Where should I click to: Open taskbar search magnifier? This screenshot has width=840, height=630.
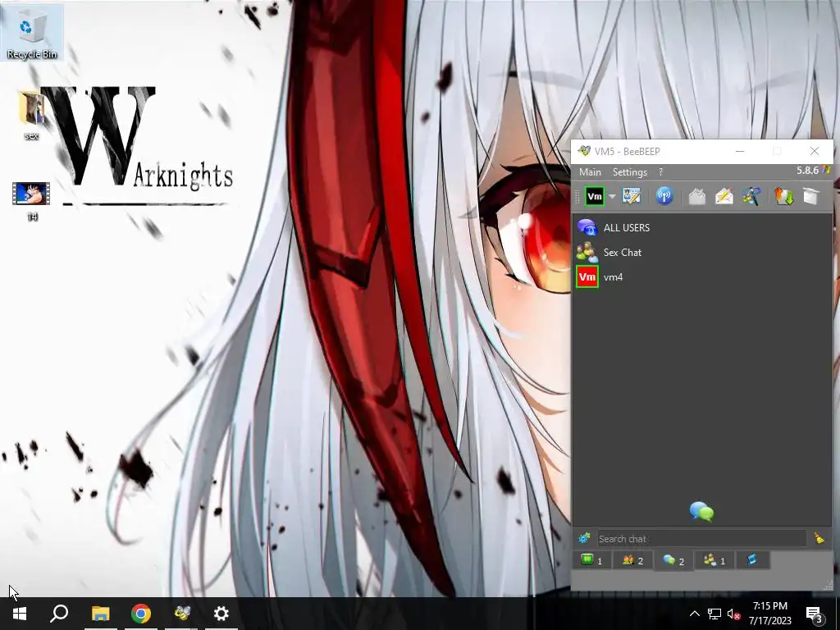[x=59, y=614]
